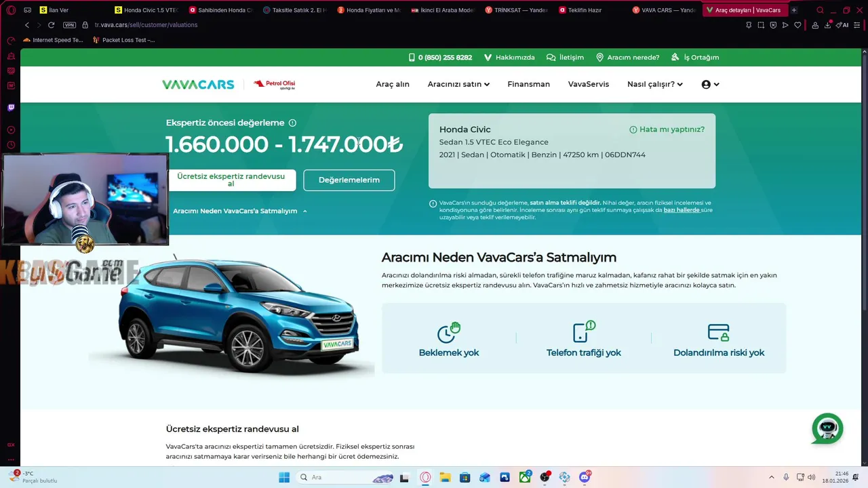Switch to Taksitle Satılık tab
This screenshot has width=868, height=488.
(294, 10)
